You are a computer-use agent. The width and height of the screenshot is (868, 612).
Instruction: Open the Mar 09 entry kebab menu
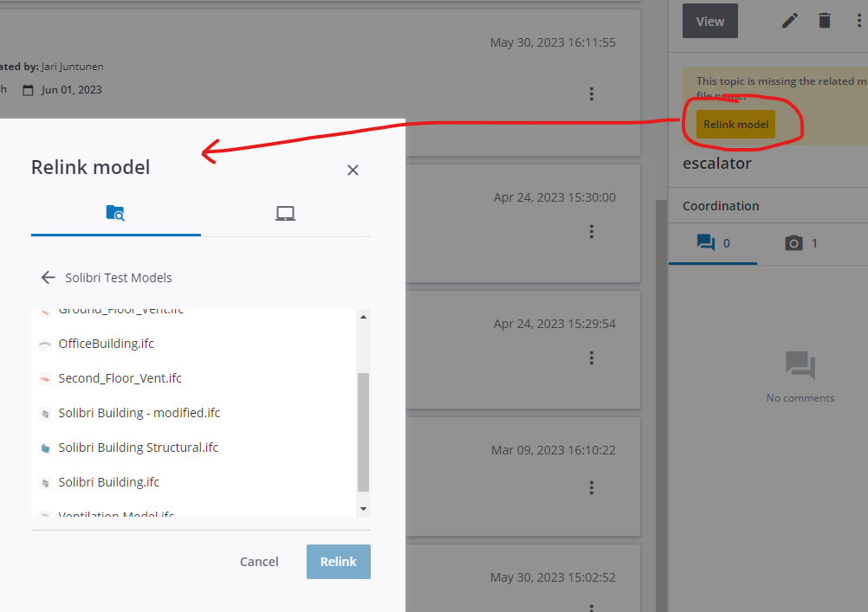592,487
